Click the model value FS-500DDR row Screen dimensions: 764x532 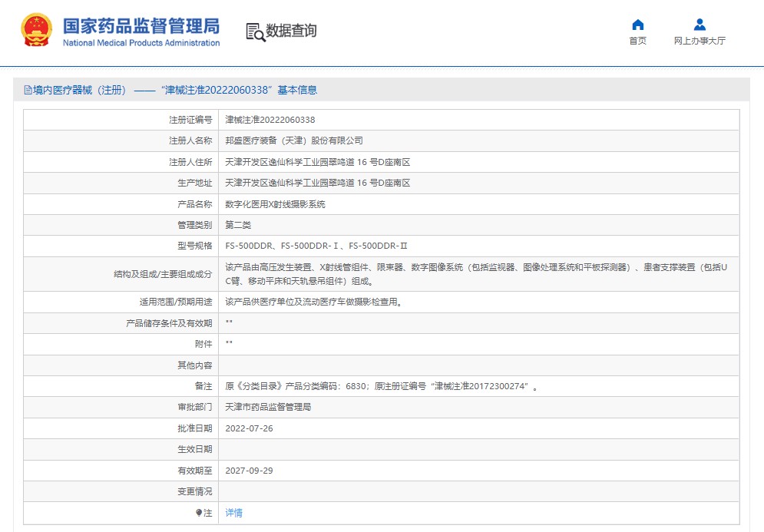(316, 246)
